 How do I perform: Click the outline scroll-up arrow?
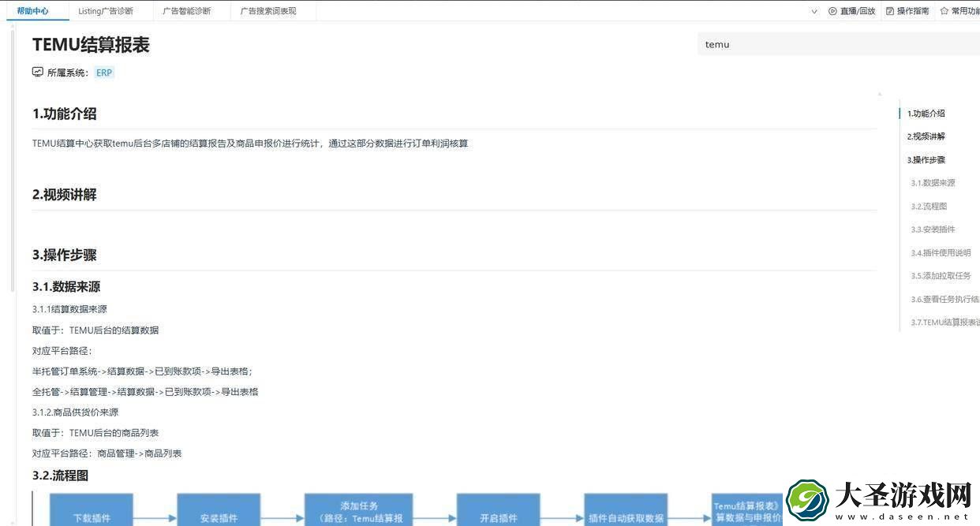coord(880,94)
